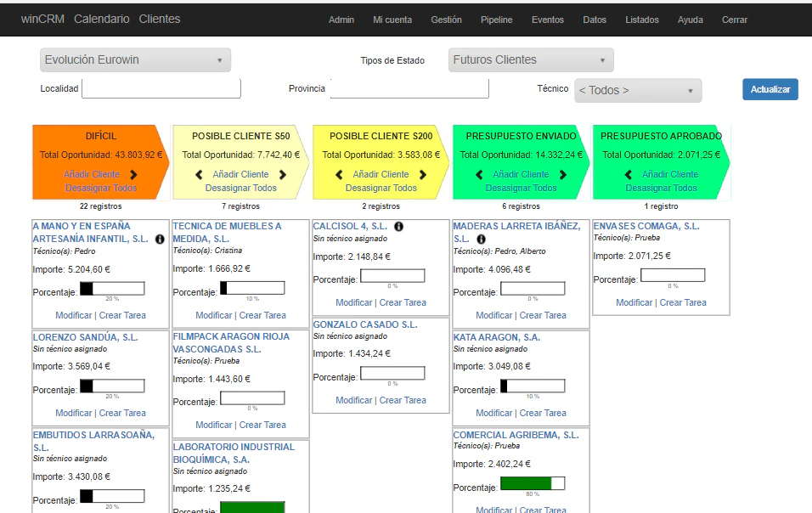Click Crear Tarea on TECNICA DE MUEBLES card
Viewport: 812px width, 513px height.
tap(262, 315)
